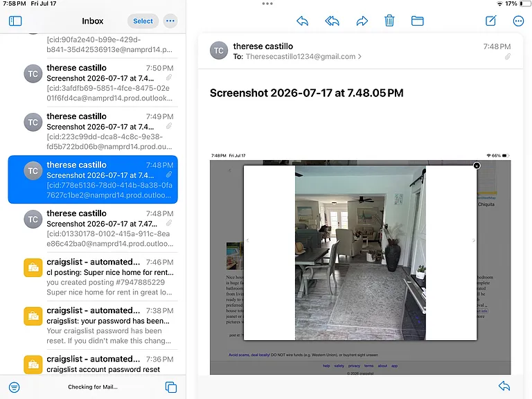Tap the TC avatar on the 7:50 PM email

(33, 73)
